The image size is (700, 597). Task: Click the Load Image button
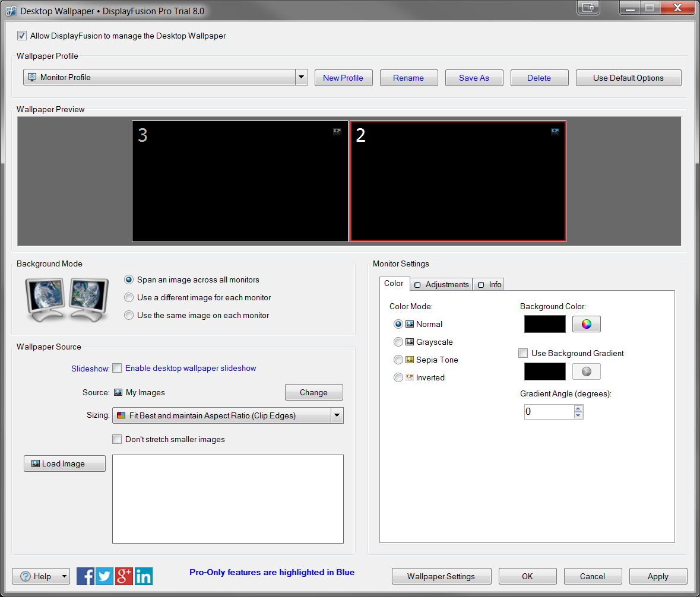coord(65,463)
